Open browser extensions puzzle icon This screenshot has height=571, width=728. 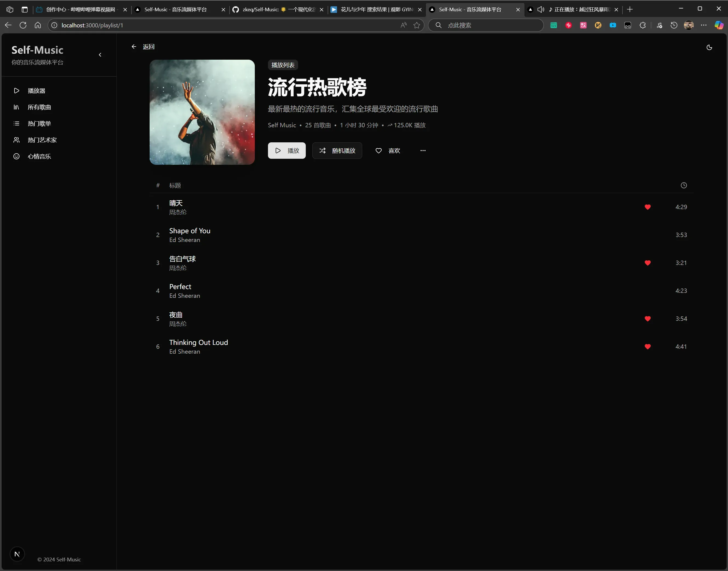642,25
